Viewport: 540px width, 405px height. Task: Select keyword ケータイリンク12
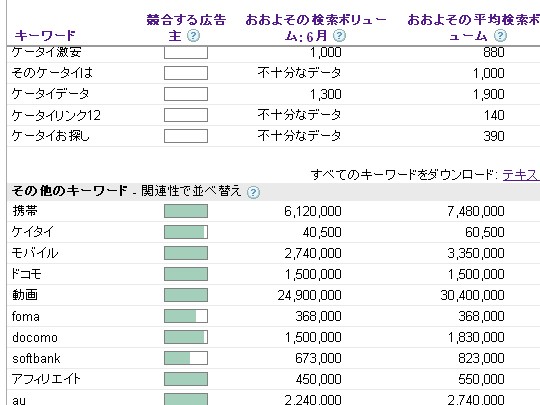pyautogui.click(x=56, y=115)
